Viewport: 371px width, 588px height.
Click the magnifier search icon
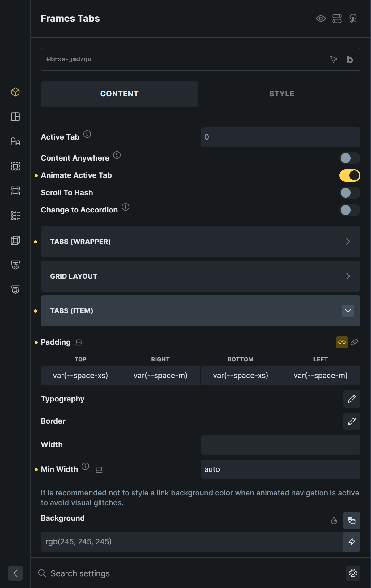[x=42, y=573]
